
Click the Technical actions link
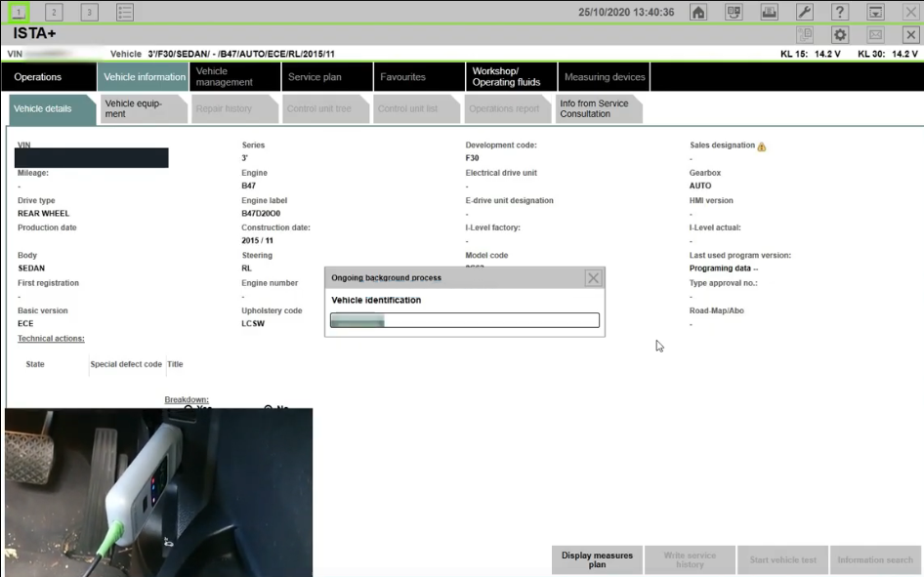click(x=51, y=339)
